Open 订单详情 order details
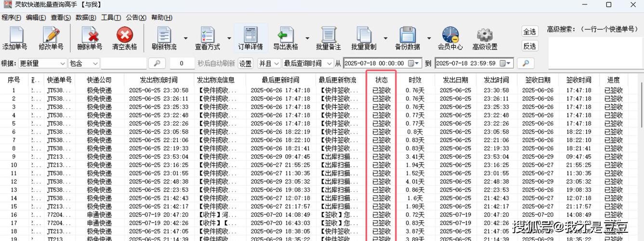This screenshot has width=644, height=241. 250,36
